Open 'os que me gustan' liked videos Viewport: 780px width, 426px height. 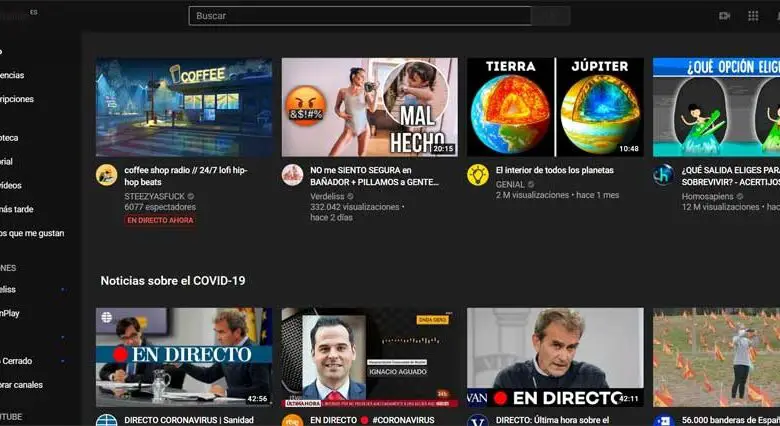[x=32, y=233]
